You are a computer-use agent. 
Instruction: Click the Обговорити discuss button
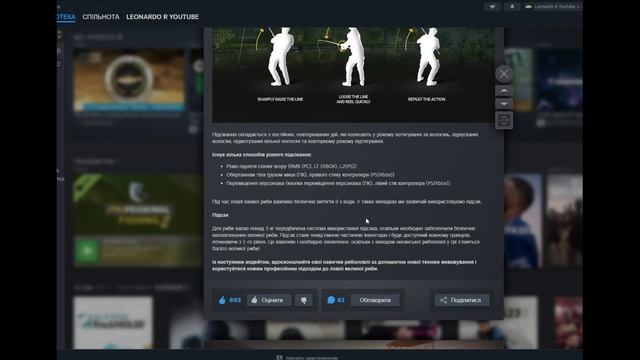tap(375, 300)
